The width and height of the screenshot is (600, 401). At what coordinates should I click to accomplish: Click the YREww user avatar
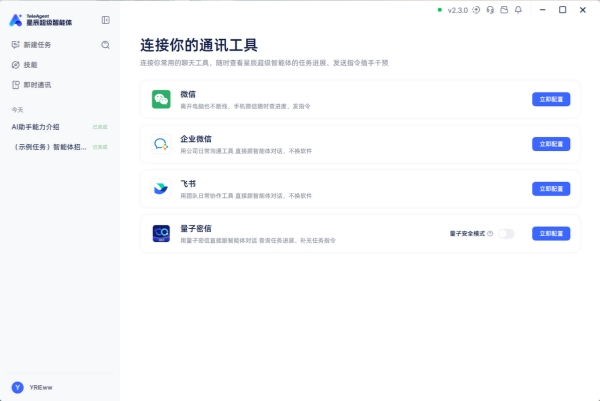pyautogui.click(x=18, y=387)
